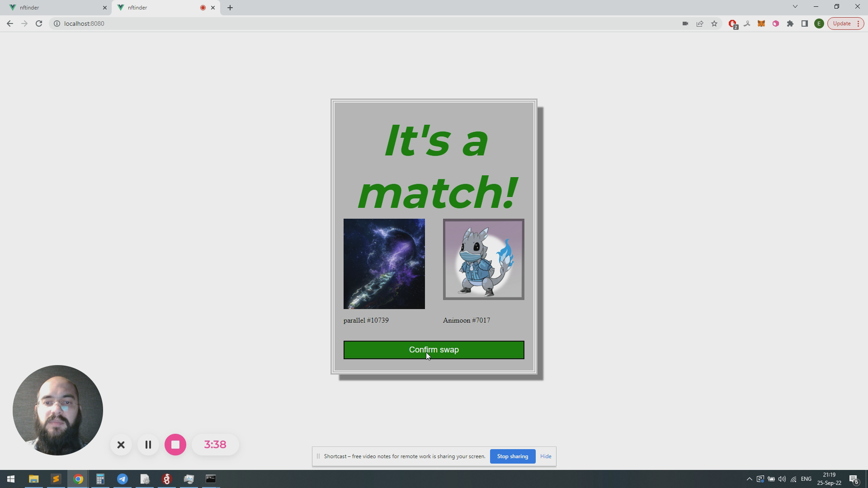The height and width of the screenshot is (488, 868).
Task: Open the Chrome profile 'E' avatar
Action: (x=819, y=23)
